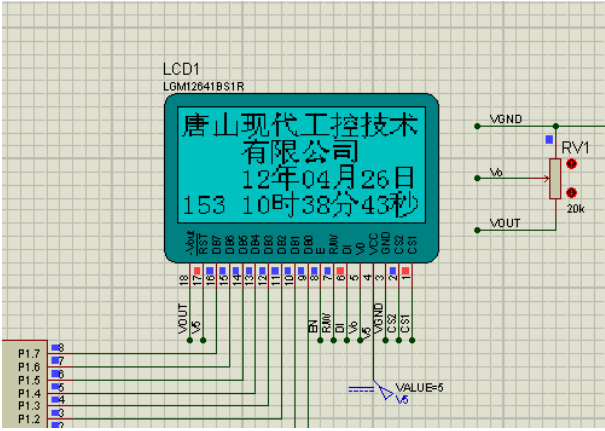Select the CS2 wire label under pin 2
Viewport: 605px width, 431px height.
click(392, 323)
